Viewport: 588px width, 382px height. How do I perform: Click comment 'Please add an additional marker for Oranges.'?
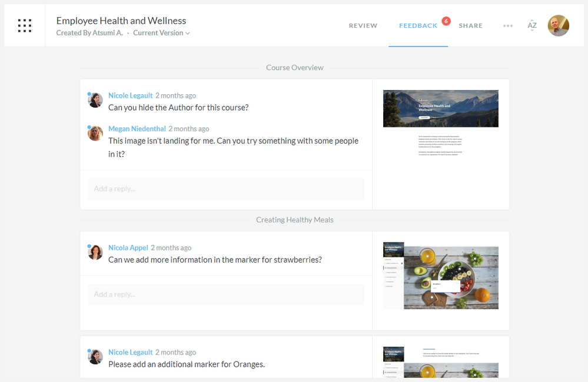[x=187, y=364]
